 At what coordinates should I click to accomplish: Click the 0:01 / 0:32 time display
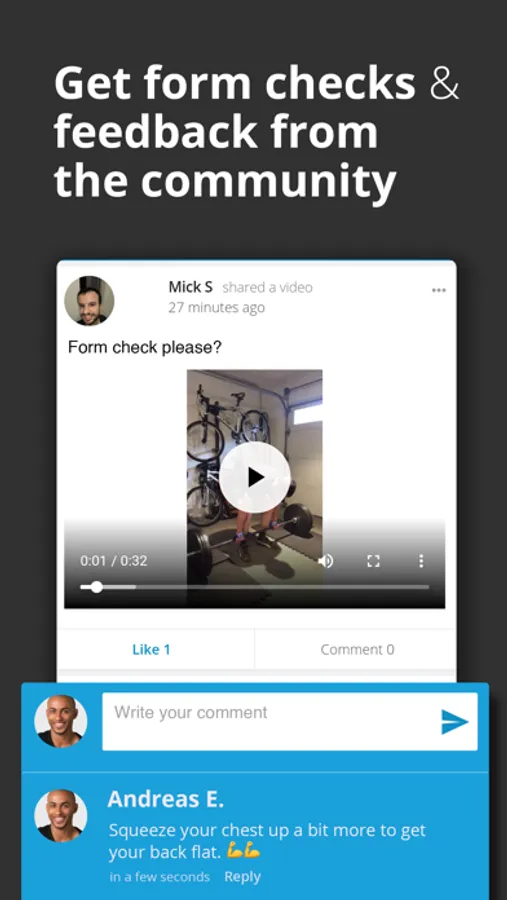[x=114, y=561]
